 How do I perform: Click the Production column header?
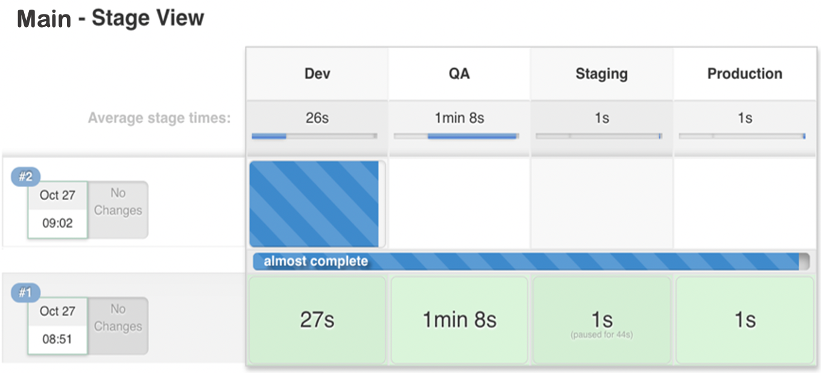(x=744, y=74)
